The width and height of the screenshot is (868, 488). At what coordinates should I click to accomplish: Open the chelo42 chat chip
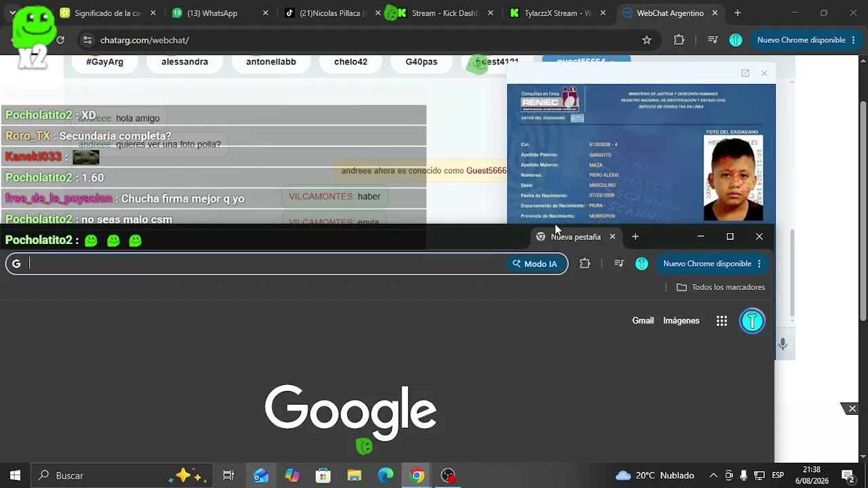click(x=351, y=62)
